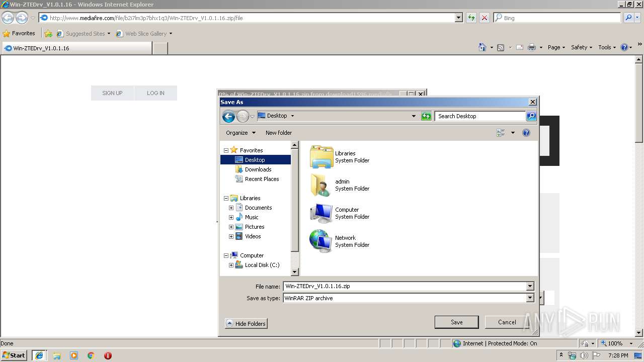This screenshot has width=644, height=362.
Task: Click search magnifier in Save As dialog
Action: pos(531,116)
